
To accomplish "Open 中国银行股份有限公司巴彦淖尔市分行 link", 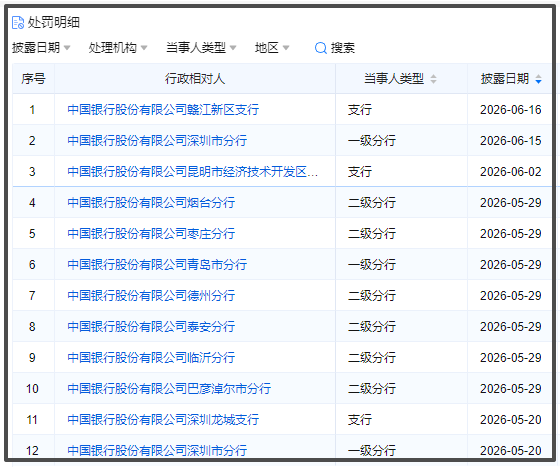I will pyautogui.click(x=169, y=389).
